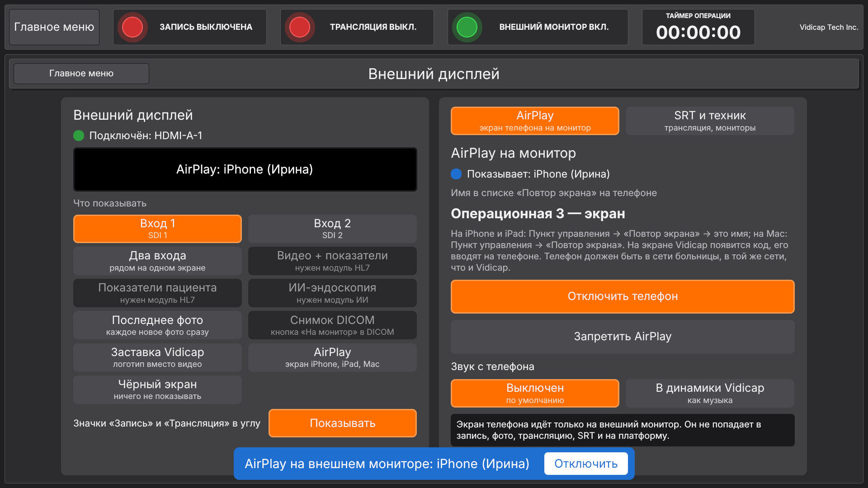Select Показатели пациента option
The width and height of the screenshot is (868, 488).
click(157, 293)
